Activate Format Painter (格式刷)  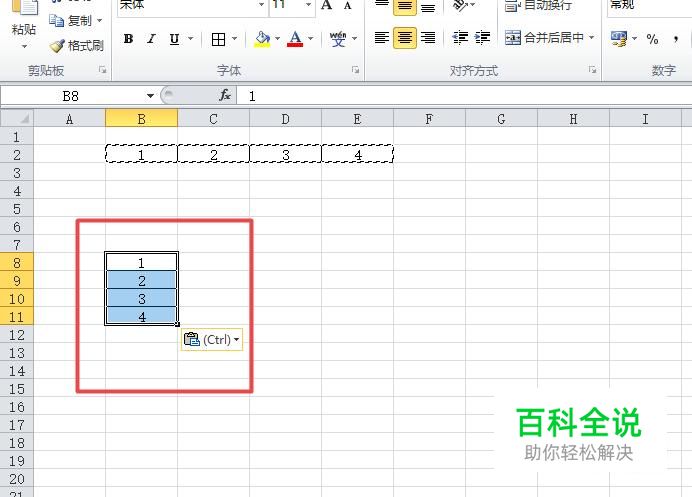pos(77,45)
